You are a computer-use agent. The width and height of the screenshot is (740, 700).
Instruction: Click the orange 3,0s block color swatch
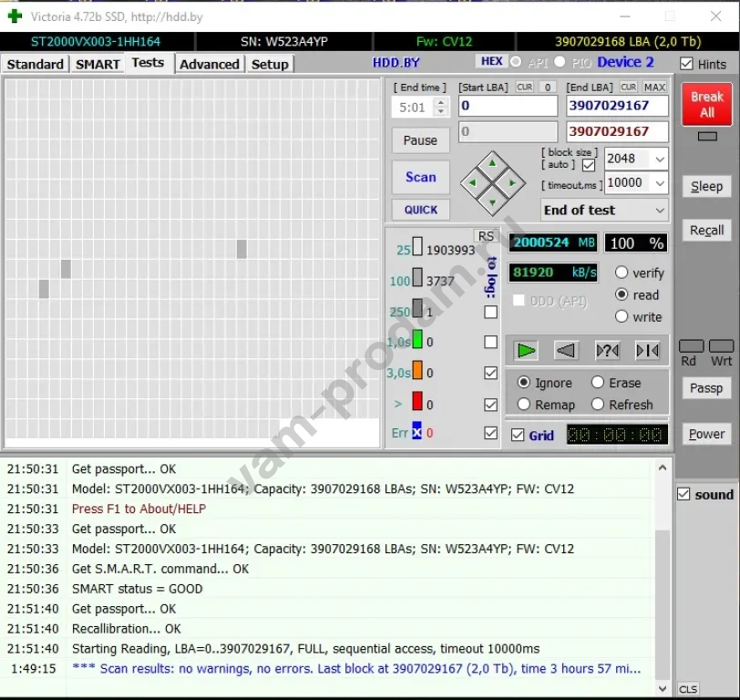(x=417, y=371)
